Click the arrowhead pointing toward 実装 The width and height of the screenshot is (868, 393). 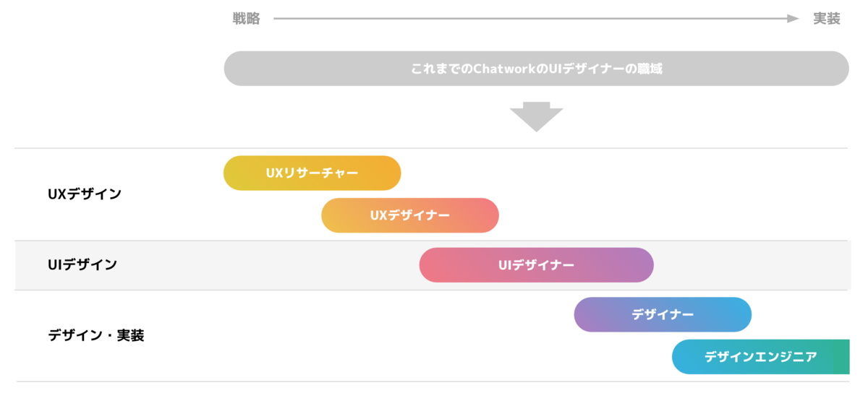point(793,19)
